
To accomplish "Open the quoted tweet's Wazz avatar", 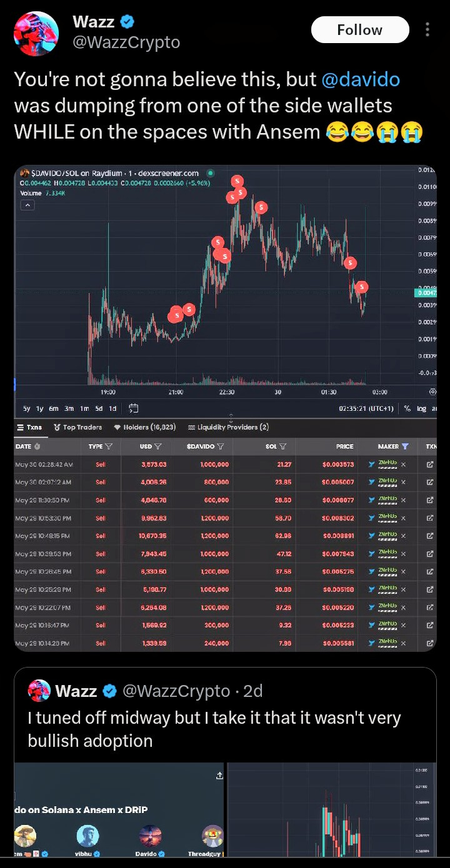I will click(39, 691).
